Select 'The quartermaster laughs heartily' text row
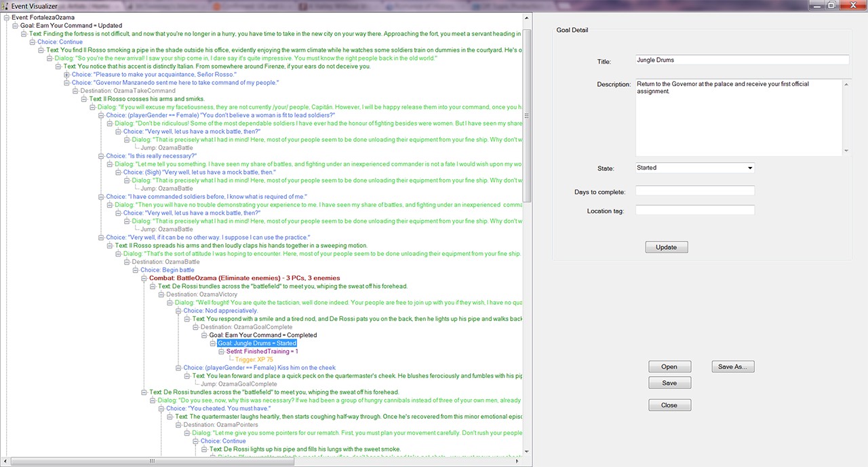 point(349,417)
